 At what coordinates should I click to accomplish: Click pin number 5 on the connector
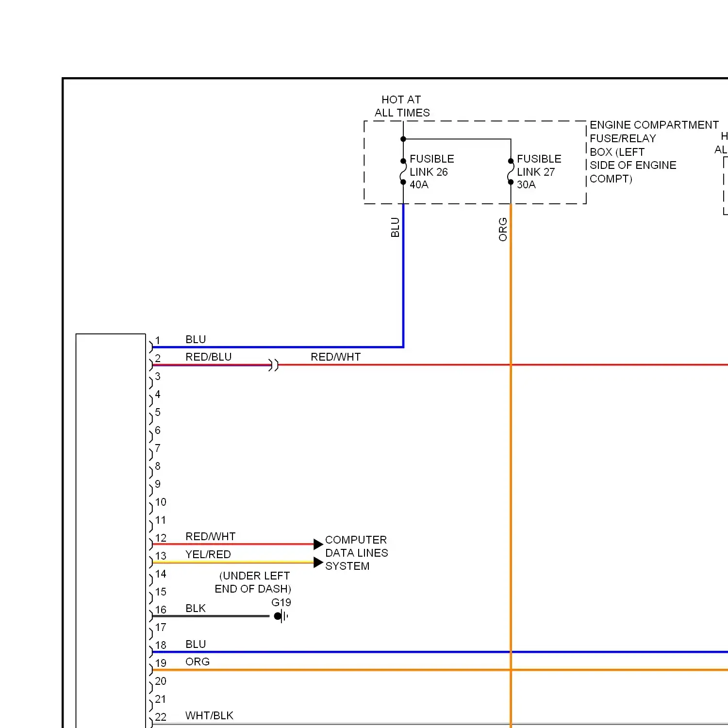(x=158, y=412)
